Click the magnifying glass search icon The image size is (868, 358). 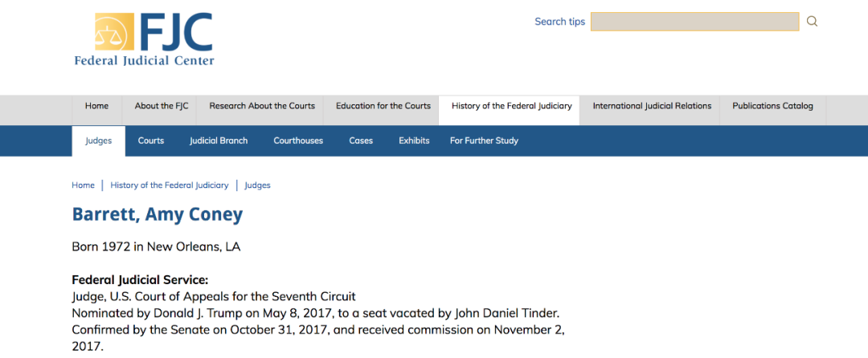coord(812,22)
